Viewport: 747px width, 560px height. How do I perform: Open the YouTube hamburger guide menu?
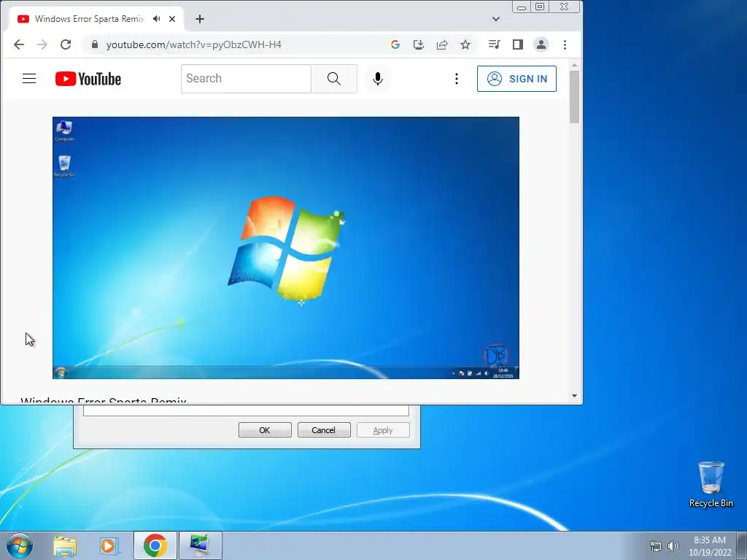[x=29, y=79]
